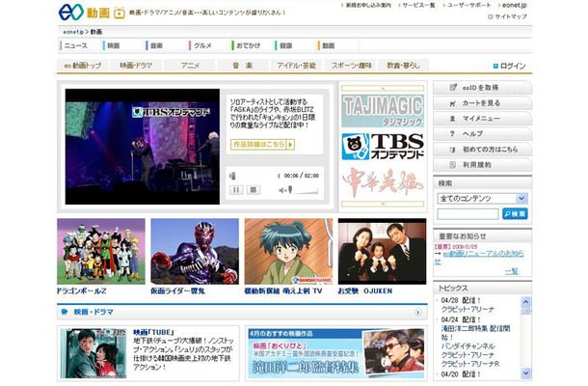Click 初めての方はこちら
The height and width of the screenshot is (386, 588).
point(482,149)
